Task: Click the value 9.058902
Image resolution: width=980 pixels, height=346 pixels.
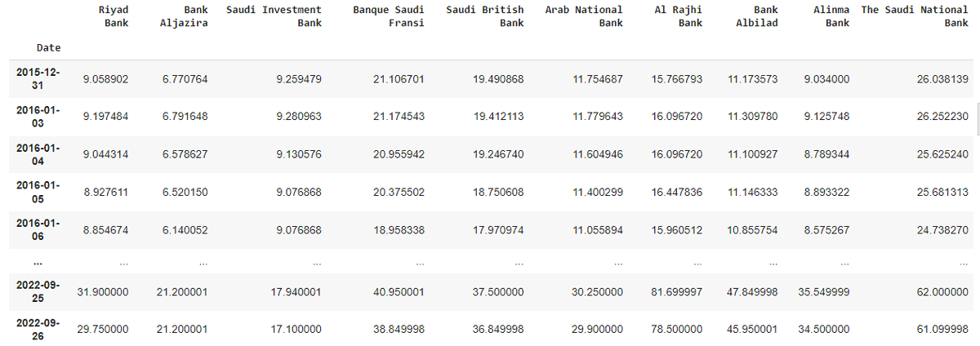Action: 106,79
